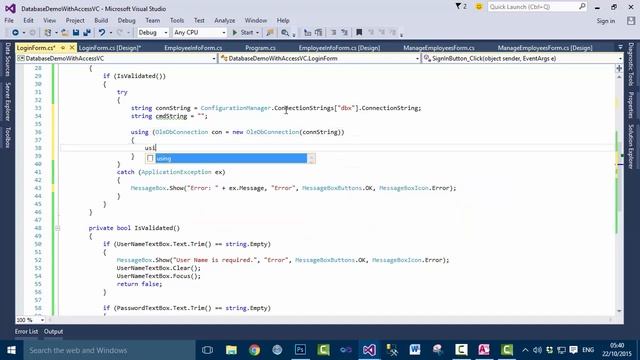Image resolution: width=640 pixels, height=360 pixels.
Task: Open the Analyze menu
Action: click(224, 20)
